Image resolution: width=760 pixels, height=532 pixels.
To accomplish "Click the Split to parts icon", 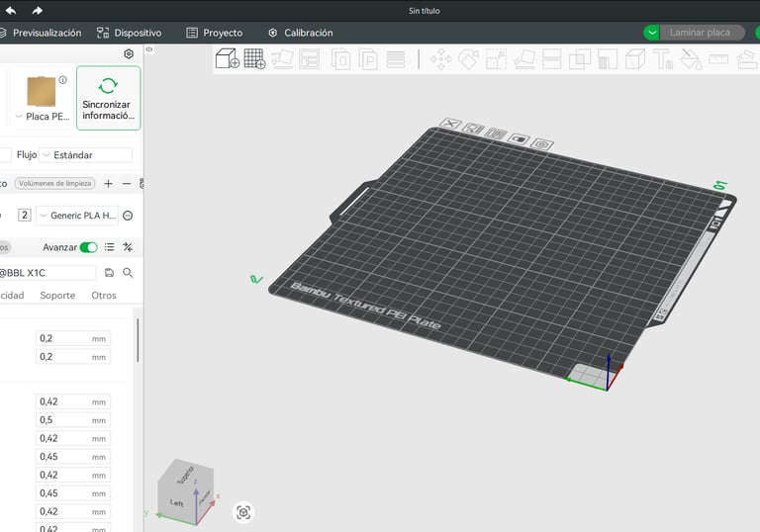I will point(368,59).
